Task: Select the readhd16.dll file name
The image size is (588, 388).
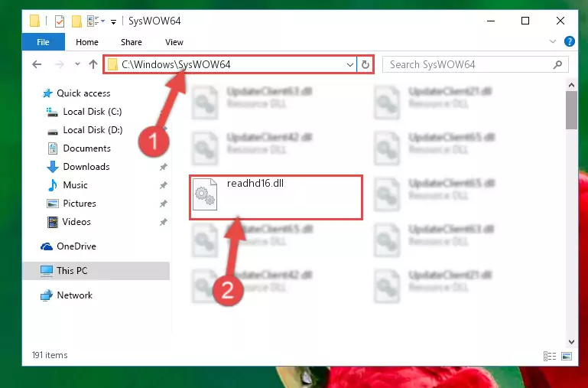Action: pos(255,183)
